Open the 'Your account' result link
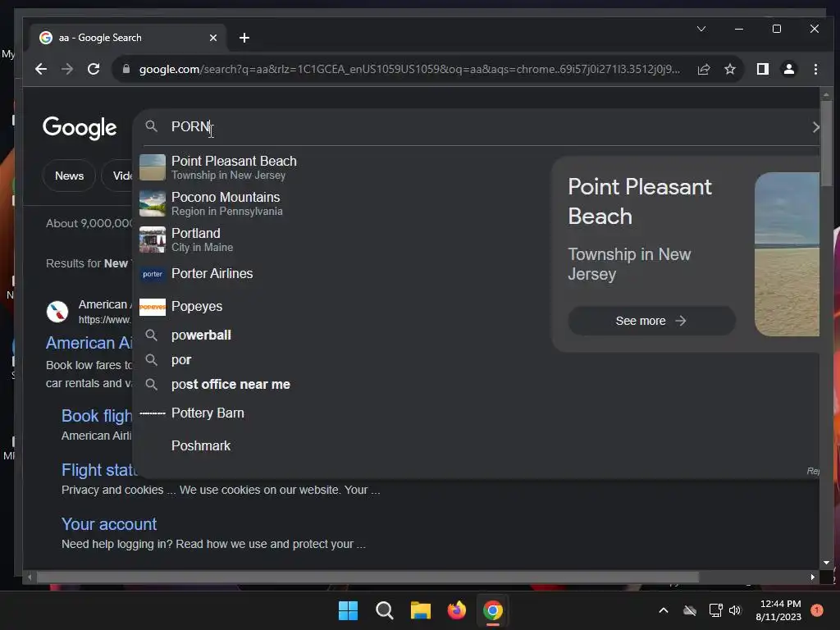This screenshot has height=630, width=840. click(x=109, y=524)
